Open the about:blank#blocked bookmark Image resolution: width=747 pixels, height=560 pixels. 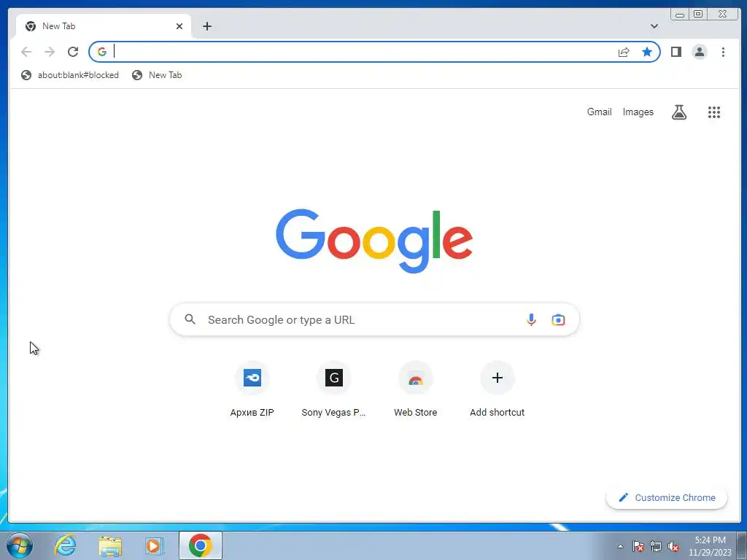[70, 75]
